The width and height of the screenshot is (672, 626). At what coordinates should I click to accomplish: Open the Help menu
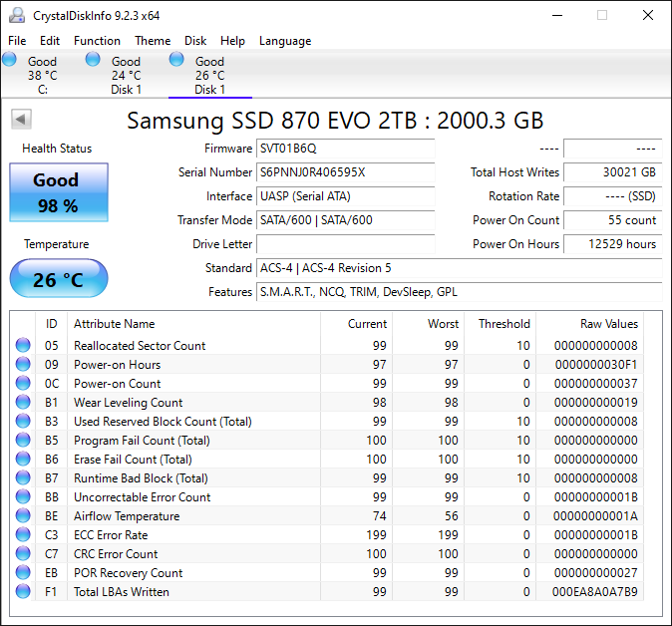point(232,41)
